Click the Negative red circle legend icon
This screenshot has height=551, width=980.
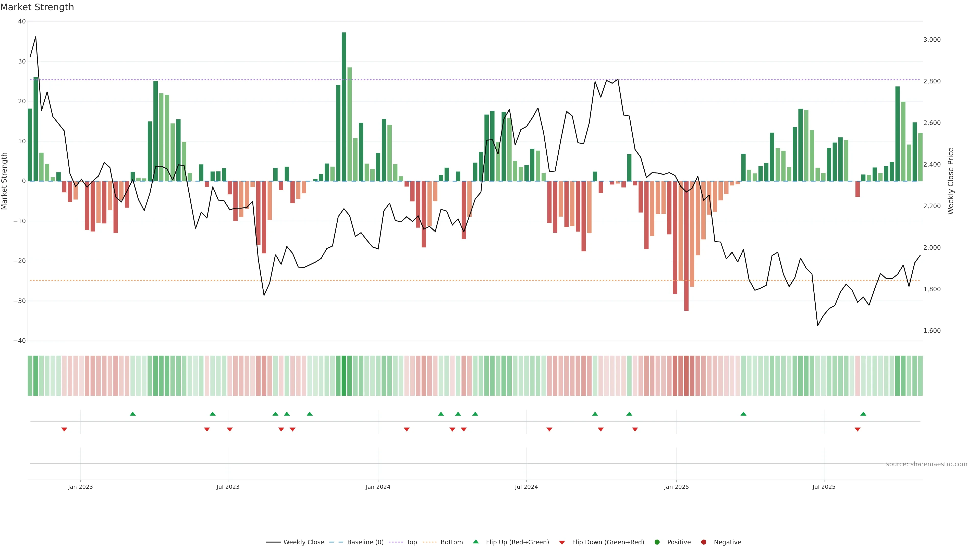[703, 542]
